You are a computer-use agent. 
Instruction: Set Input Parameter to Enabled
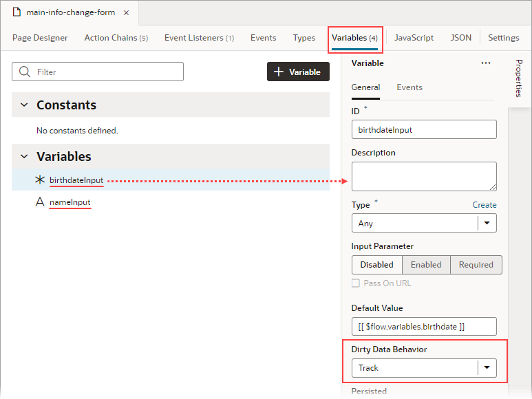tap(426, 265)
